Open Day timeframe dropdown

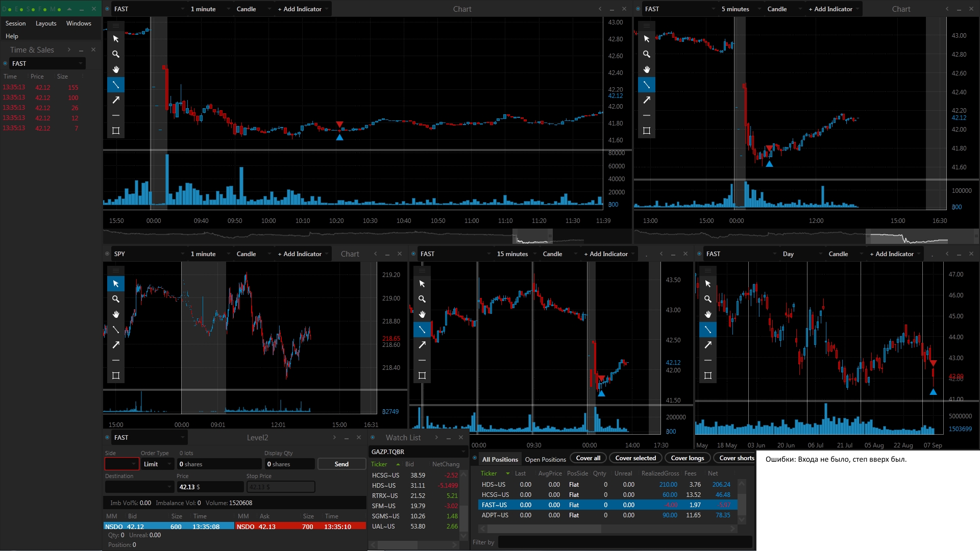click(801, 254)
